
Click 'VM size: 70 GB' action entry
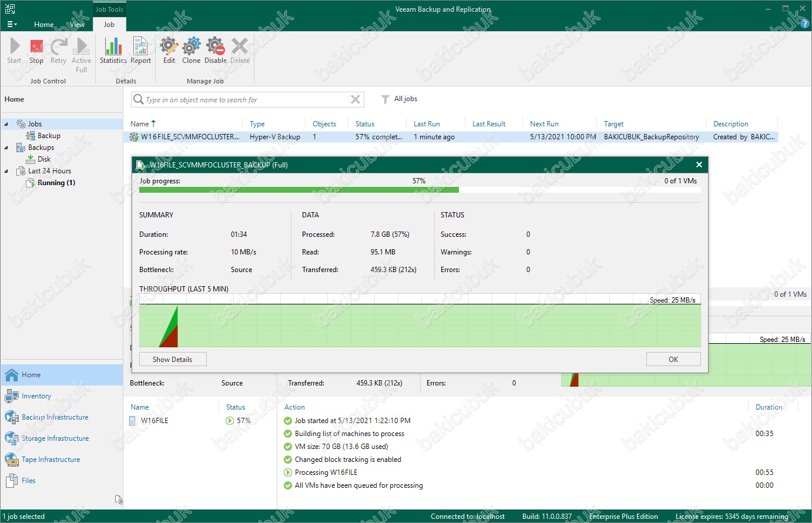(x=341, y=447)
